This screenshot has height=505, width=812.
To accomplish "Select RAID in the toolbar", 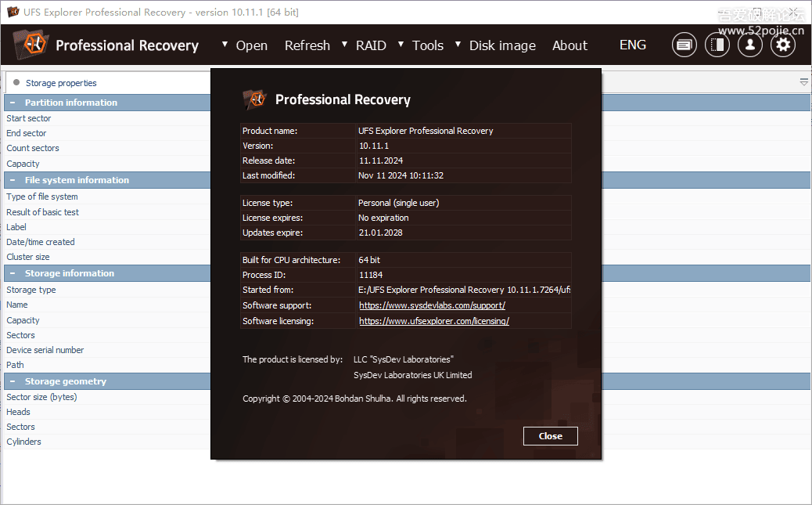I will [x=371, y=45].
